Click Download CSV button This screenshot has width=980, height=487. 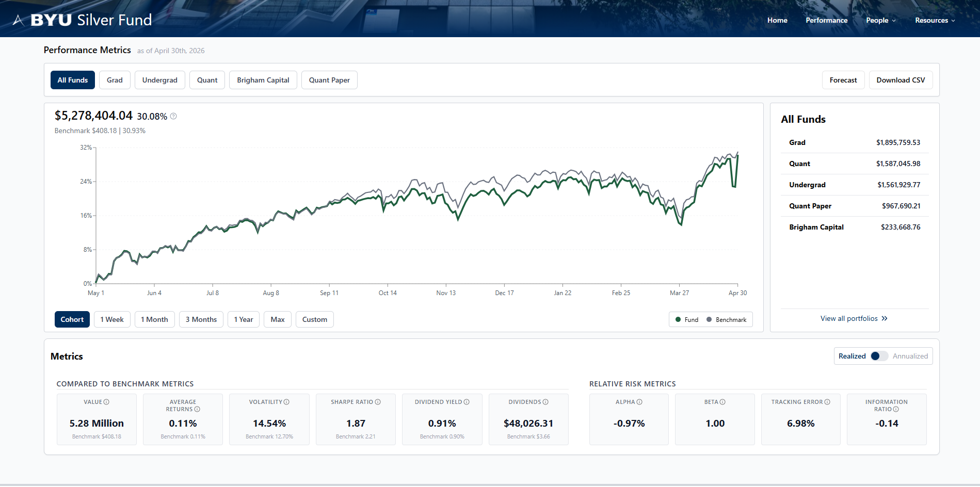[x=901, y=80]
